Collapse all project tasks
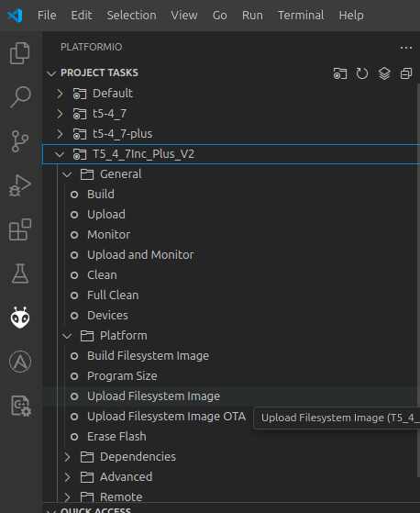 pyautogui.click(x=406, y=73)
